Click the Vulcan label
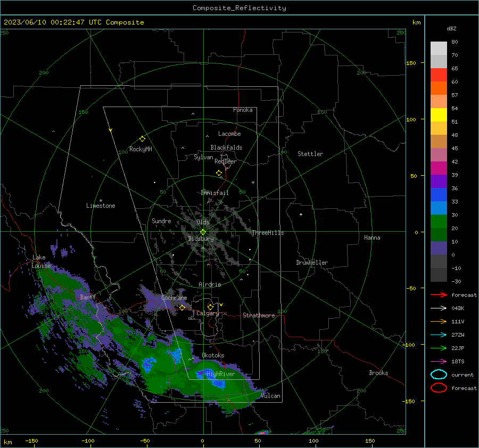This screenshot has width=479, height=448. [x=271, y=396]
